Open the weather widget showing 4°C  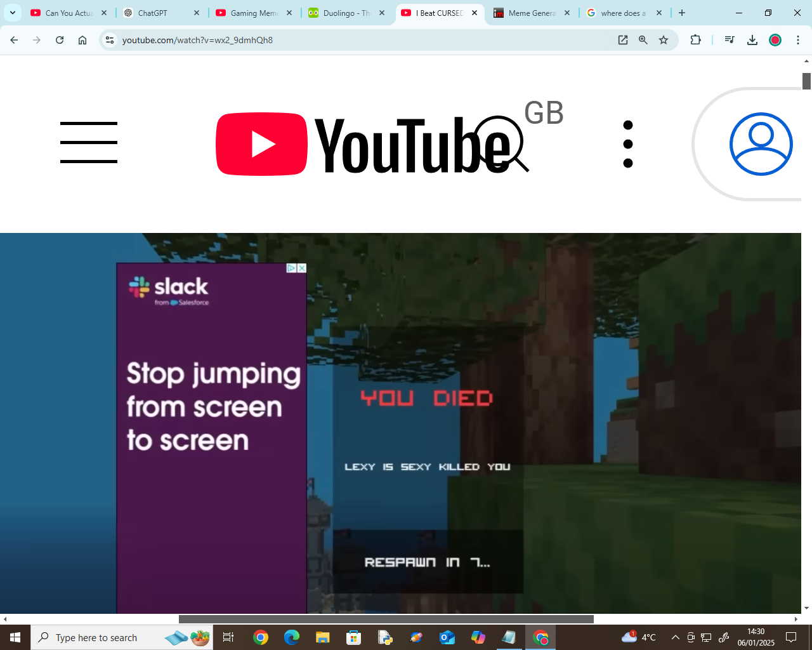click(639, 637)
